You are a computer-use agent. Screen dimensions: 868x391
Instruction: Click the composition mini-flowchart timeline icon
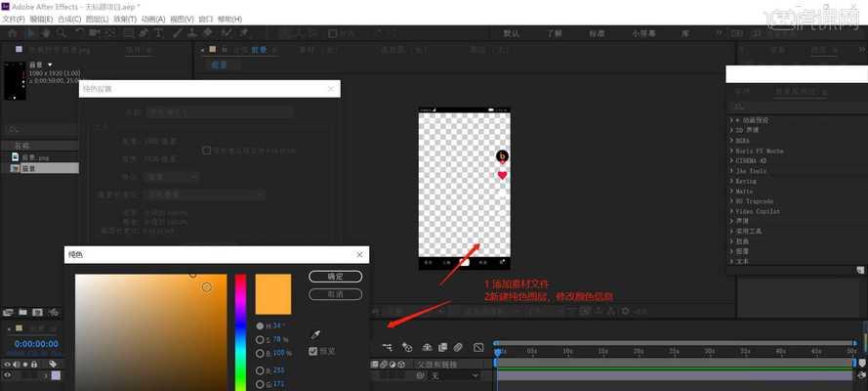tap(388, 347)
